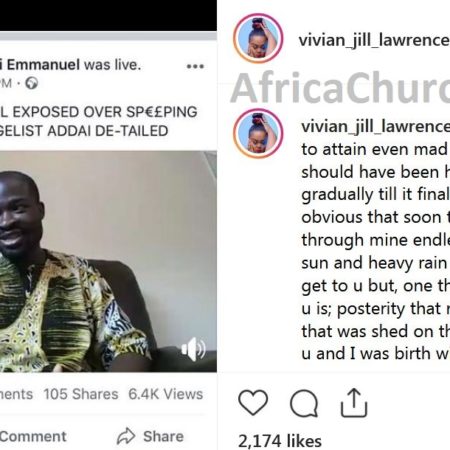Image resolution: width=450 pixels, height=450 pixels.
Task: Click the globe public privacy icon
Action: 32,83
